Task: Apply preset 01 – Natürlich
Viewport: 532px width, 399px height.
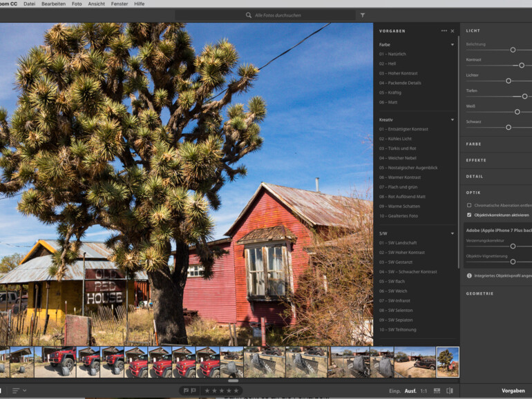Action: click(x=392, y=54)
